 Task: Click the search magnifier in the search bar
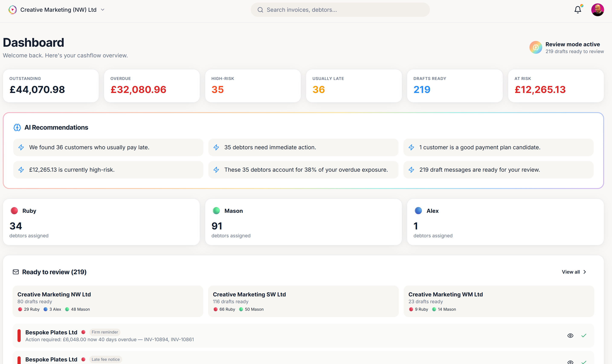click(261, 10)
